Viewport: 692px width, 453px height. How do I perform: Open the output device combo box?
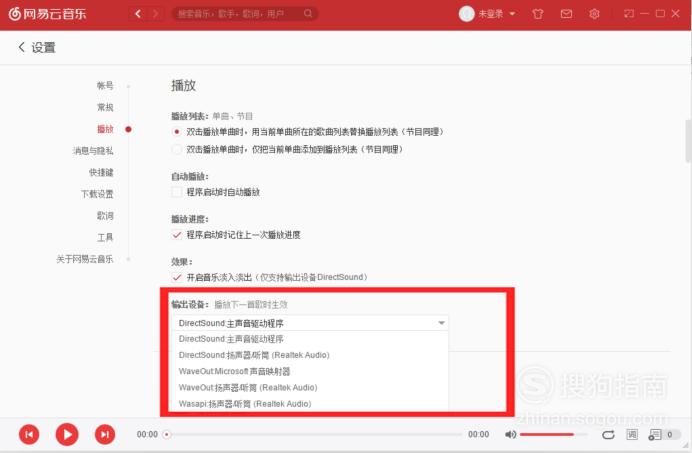310,323
